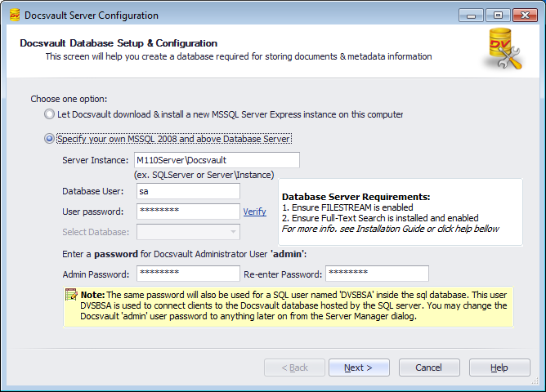
Task: Open the Select Database dropdown
Action: point(188,232)
